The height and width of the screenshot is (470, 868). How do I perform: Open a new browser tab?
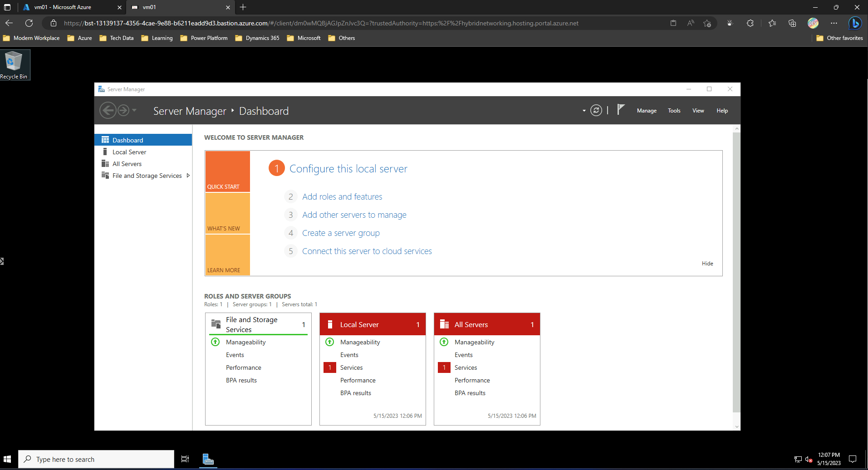coord(243,7)
